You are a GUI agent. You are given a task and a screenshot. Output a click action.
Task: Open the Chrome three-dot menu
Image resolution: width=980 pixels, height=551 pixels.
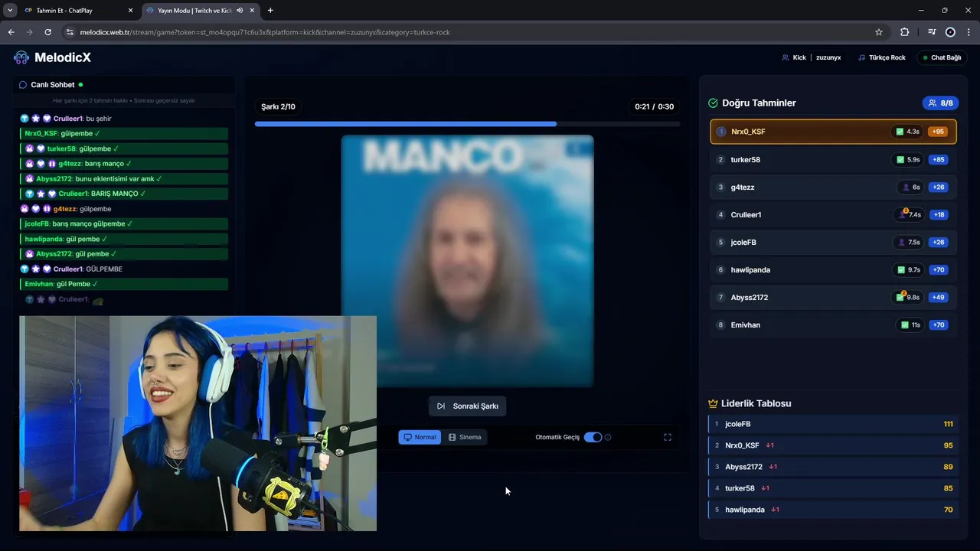pyautogui.click(x=969, y=32)
